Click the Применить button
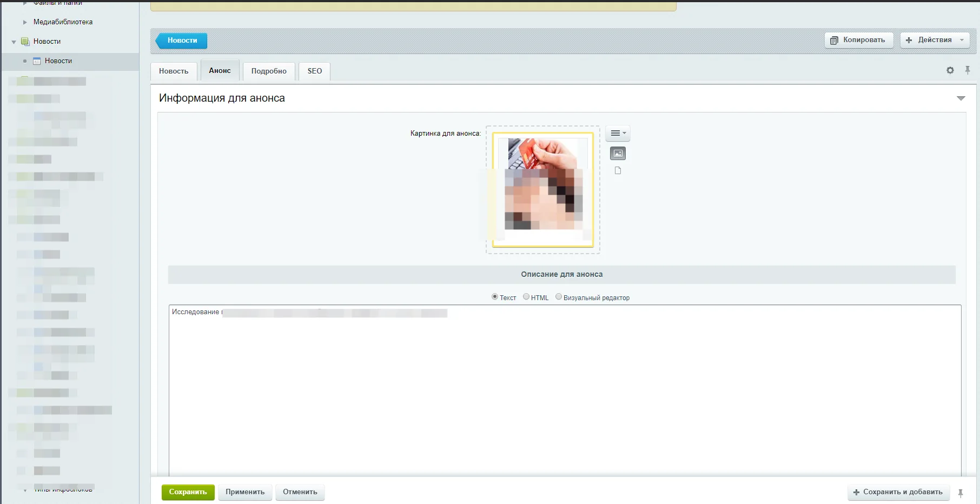The width and height of the screenshot is (980, 504). click(x=245, y=492)
